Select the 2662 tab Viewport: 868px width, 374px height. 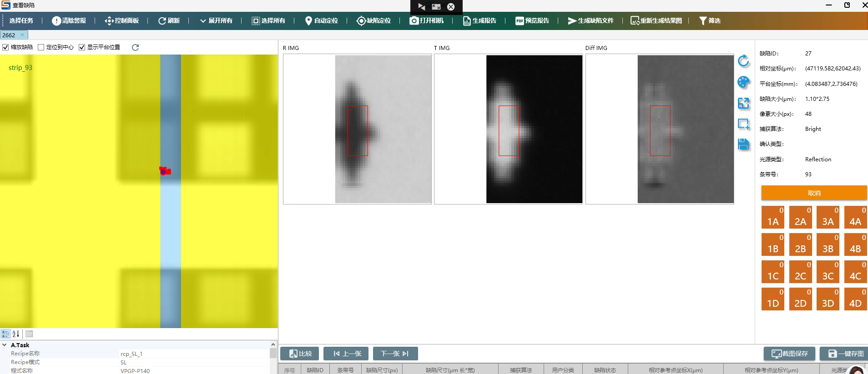pyautogui.click(x=9, y=35)
